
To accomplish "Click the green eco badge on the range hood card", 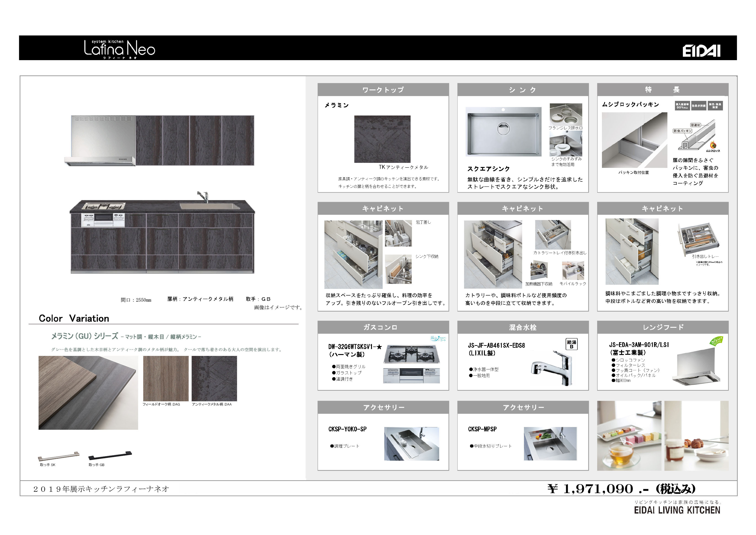I will click(716, 341).
